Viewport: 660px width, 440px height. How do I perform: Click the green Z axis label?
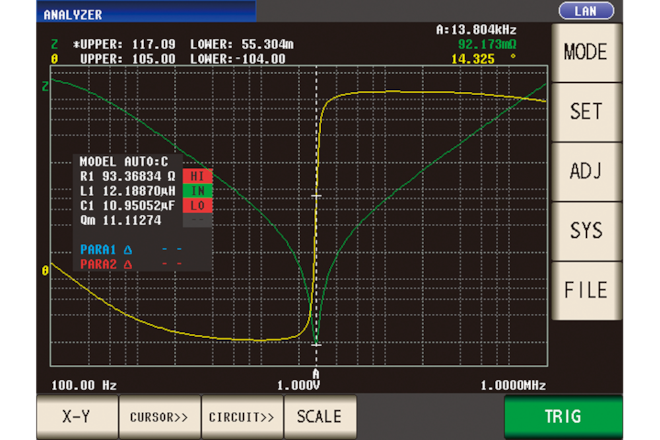[x=44, y=87]
